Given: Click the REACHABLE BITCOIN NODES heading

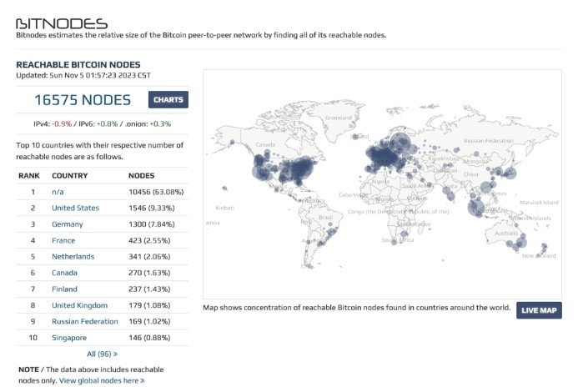Looking at the screenshot, I should click(78, 64).
